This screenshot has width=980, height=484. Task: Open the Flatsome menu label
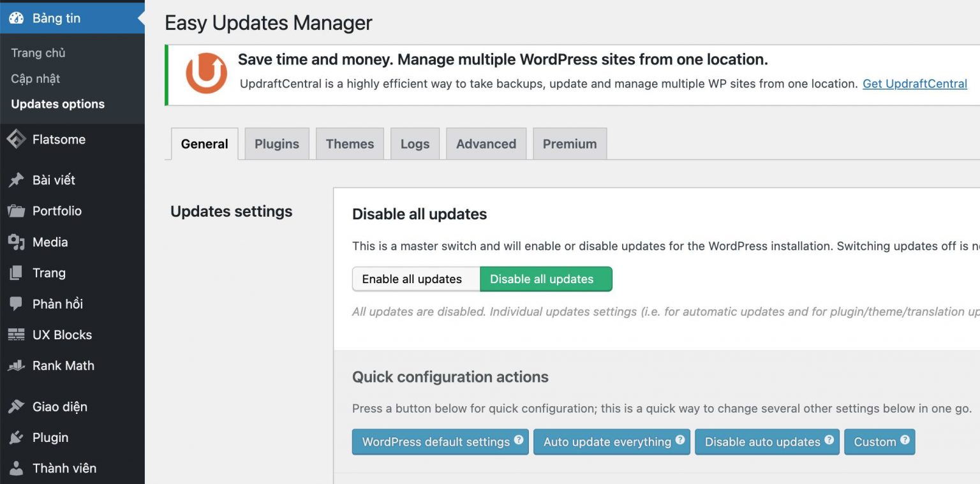click(59, 139)
